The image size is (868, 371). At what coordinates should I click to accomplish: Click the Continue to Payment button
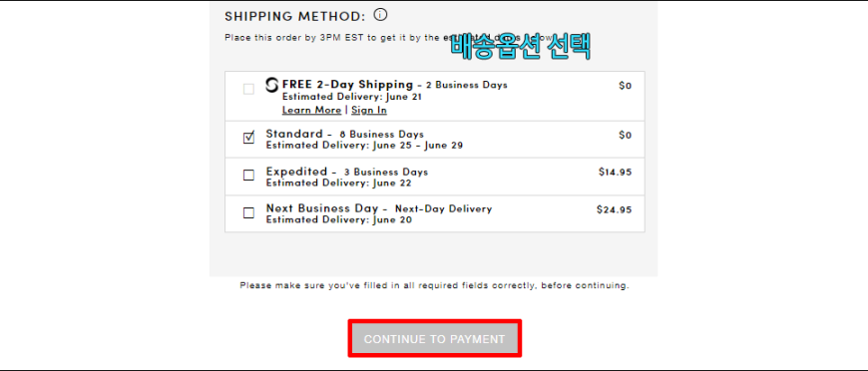tap(435, 339)
